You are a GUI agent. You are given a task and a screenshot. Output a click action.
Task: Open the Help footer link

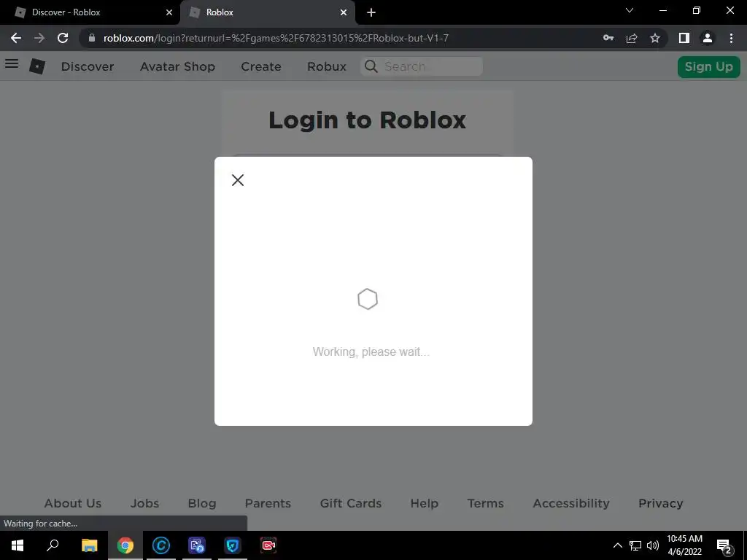pyautogui.click(x=425, y=503)
